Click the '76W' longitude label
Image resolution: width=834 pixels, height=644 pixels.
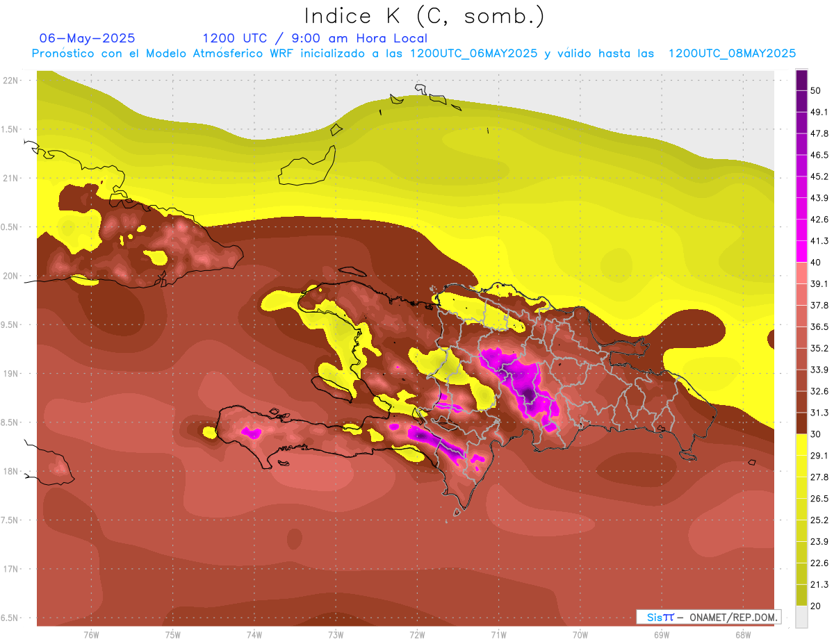coord(91,634)
